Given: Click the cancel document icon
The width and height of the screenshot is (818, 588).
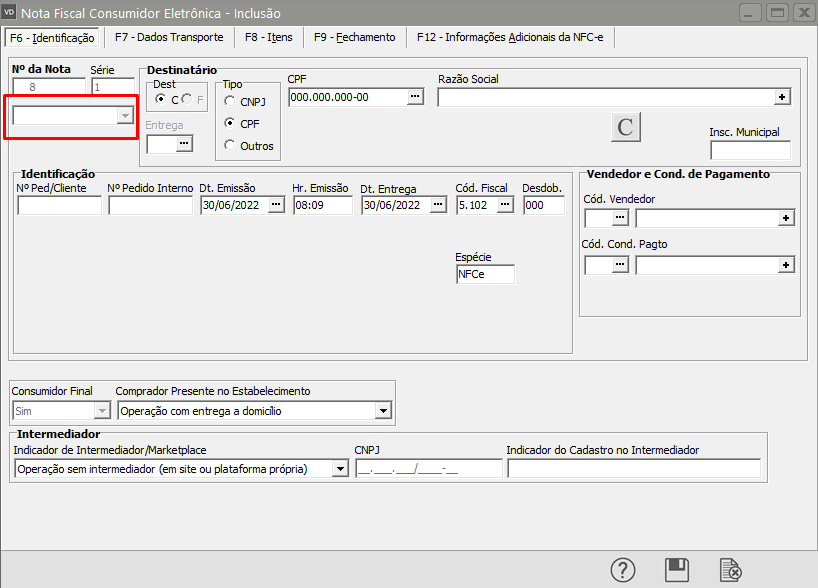Looking at the screenshot, I should [731, 570].
